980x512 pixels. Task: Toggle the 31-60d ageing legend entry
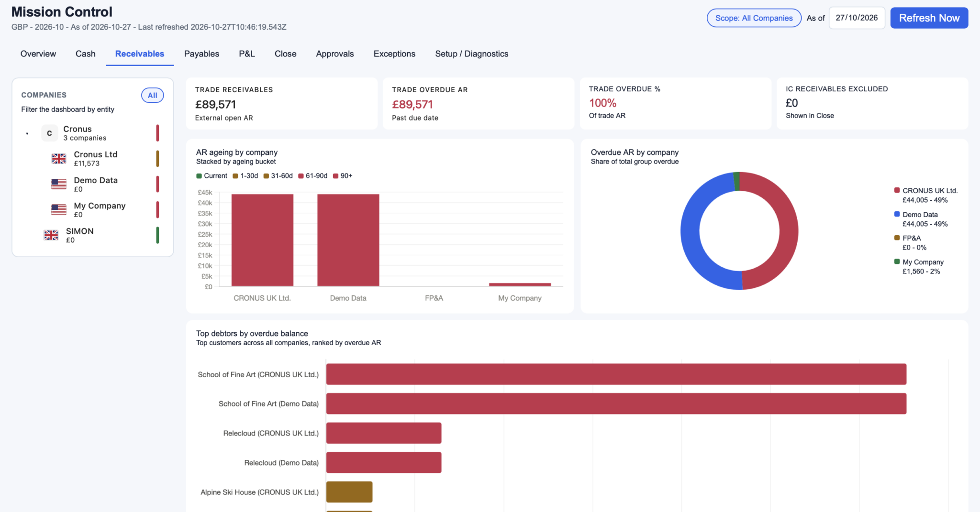tap(278, 176)
